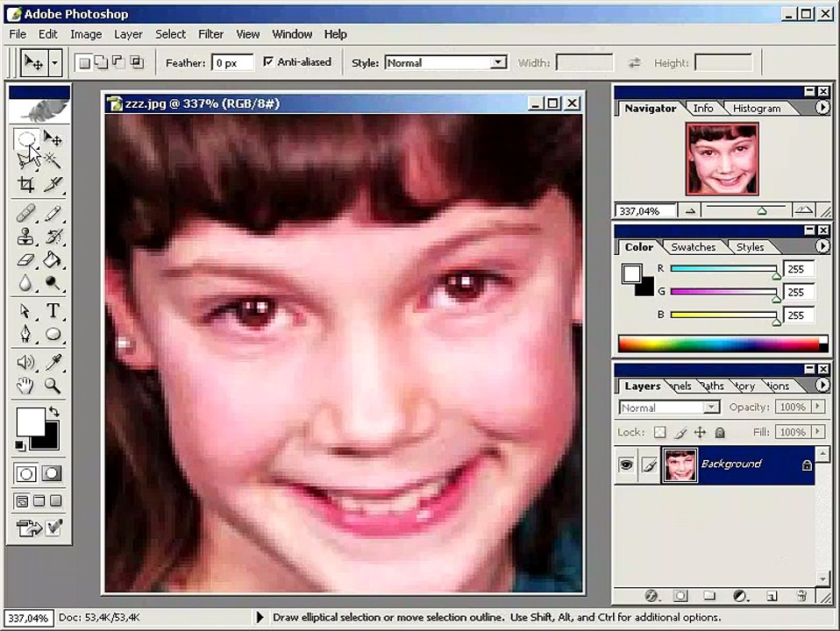Select the Slice tool
Screen dimensions: 840x631
coord(53,184)
